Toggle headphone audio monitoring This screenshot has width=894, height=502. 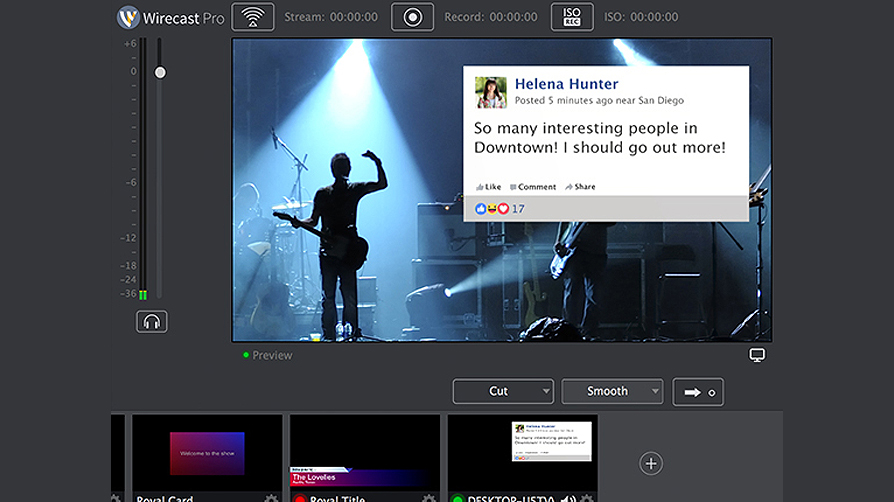pos(152,322)
